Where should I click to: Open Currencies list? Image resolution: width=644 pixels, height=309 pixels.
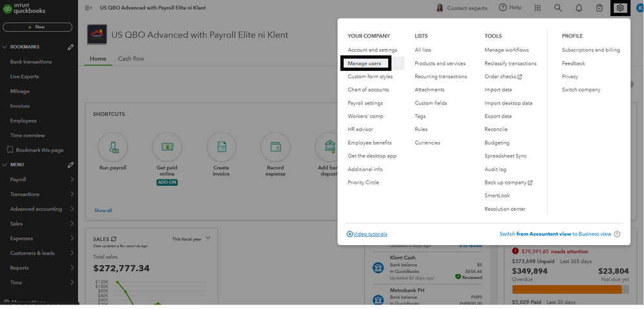427,143
